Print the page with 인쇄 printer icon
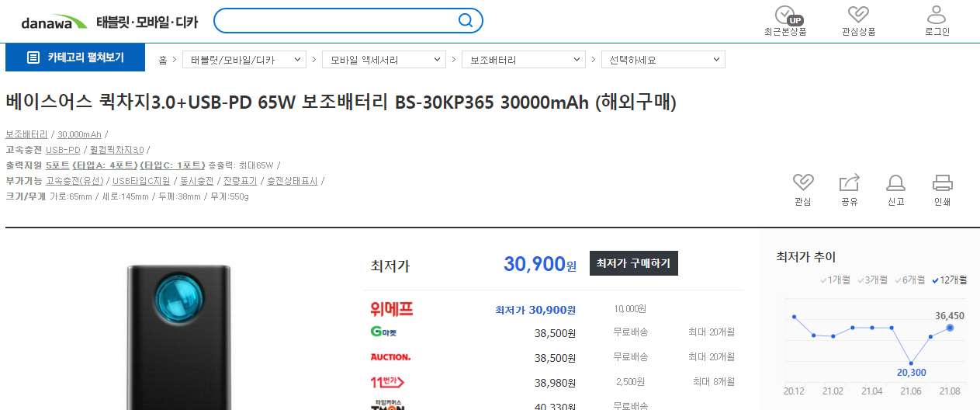 pos(942,183)
